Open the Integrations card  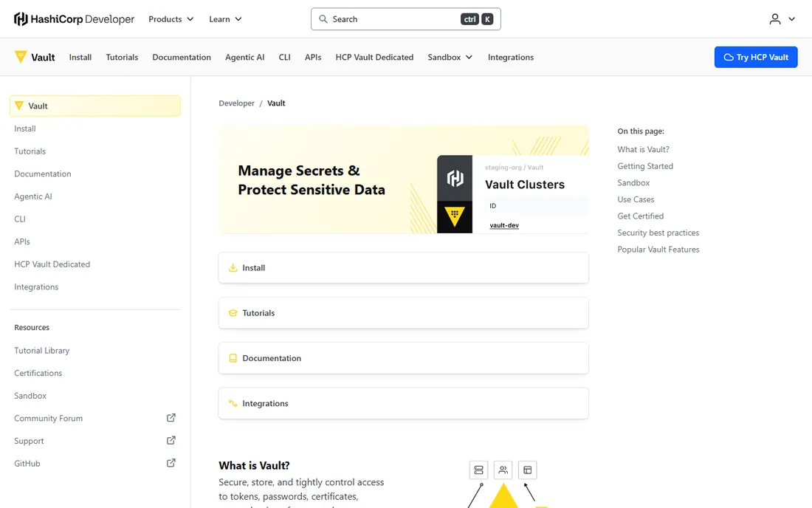coord(403,403)
